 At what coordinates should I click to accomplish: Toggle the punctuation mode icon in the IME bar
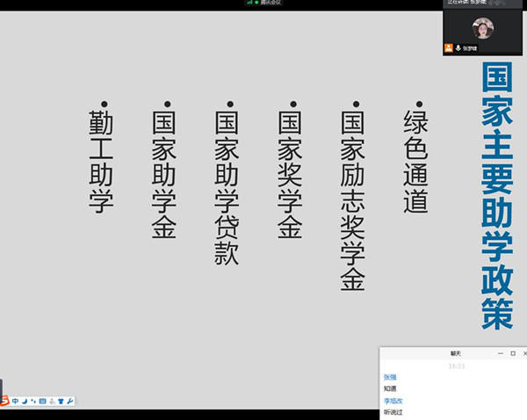[x=33, y=401]
